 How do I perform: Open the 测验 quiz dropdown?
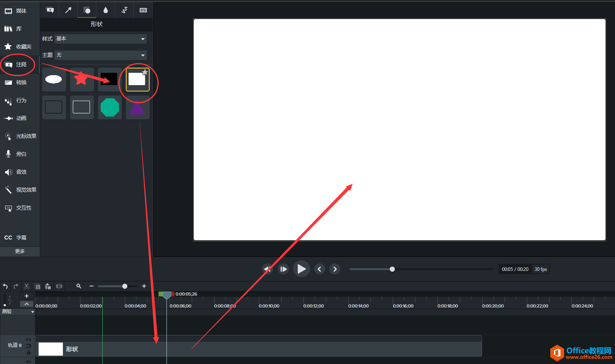click(x=18, y=311)
